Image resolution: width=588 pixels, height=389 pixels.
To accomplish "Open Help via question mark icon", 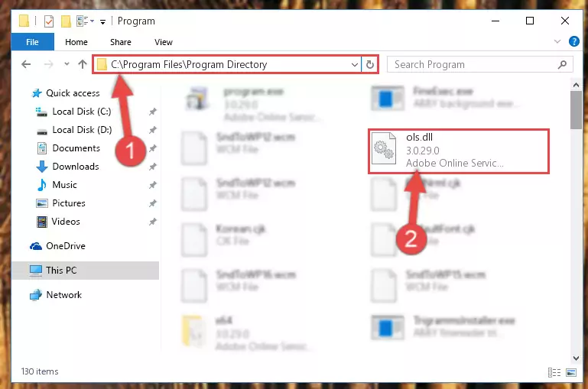I will [x=573, y=41].
